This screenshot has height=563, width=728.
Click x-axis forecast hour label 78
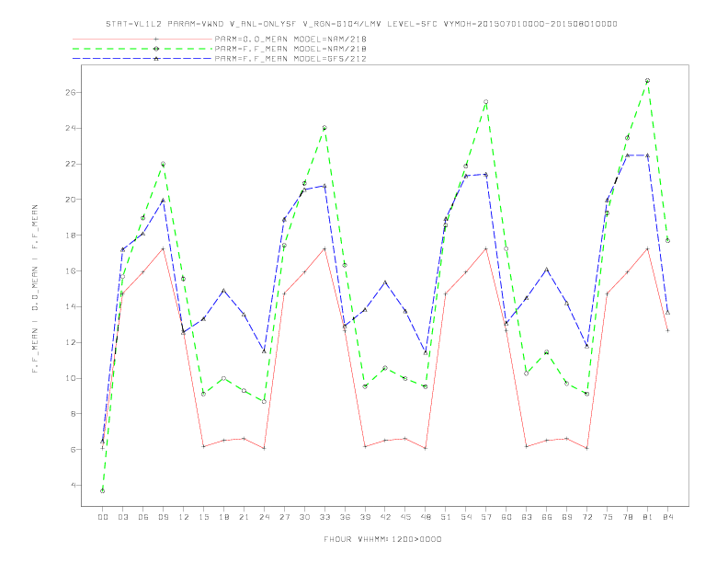[627, 517]
